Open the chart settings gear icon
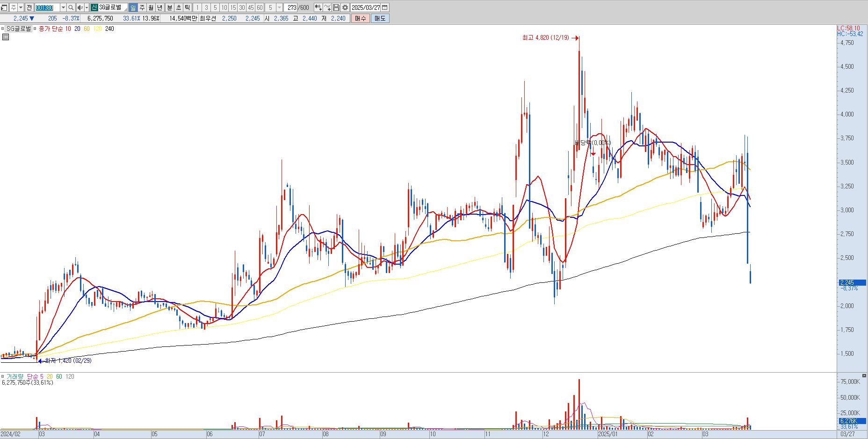 (x=345, y=7)
